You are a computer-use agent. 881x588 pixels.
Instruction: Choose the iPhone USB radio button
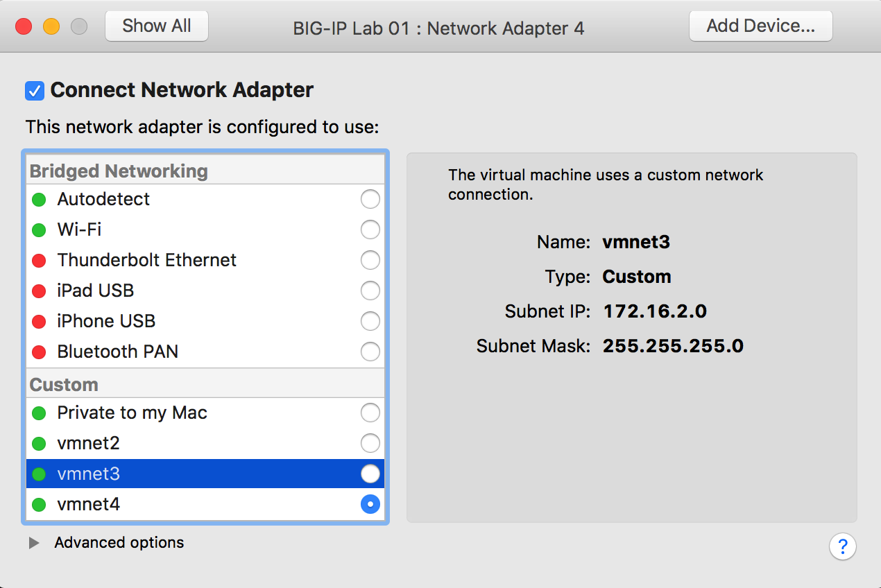click(370, 322)
